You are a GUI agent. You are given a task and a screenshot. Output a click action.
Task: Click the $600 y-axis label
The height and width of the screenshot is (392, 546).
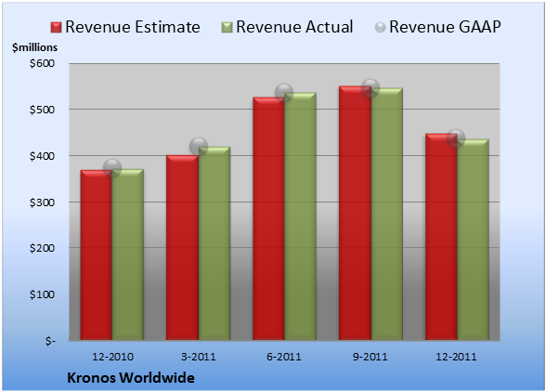coord(42,63)
